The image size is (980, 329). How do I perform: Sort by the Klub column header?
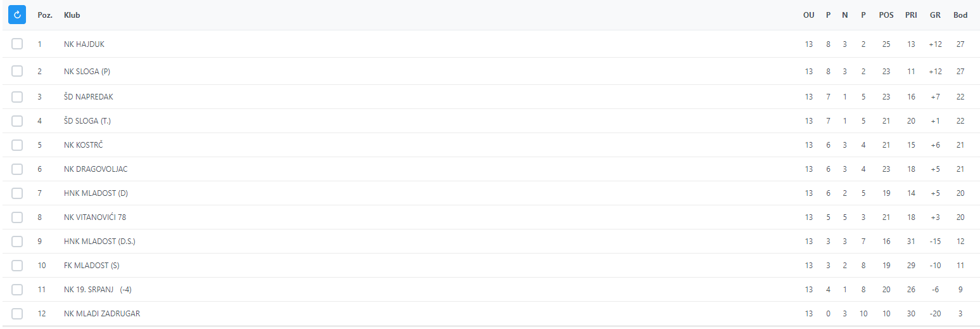(x=72, y=15)
